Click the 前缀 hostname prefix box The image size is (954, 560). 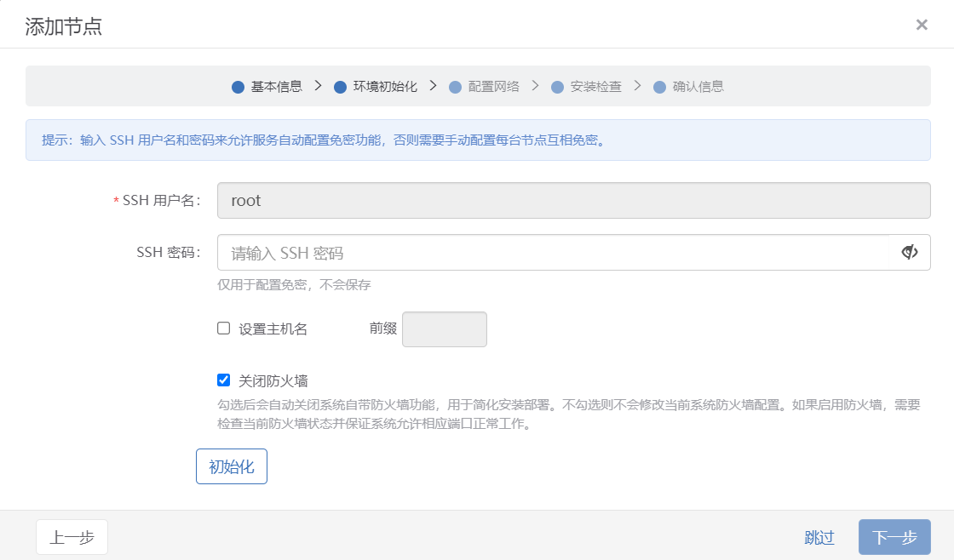point(444,329)
